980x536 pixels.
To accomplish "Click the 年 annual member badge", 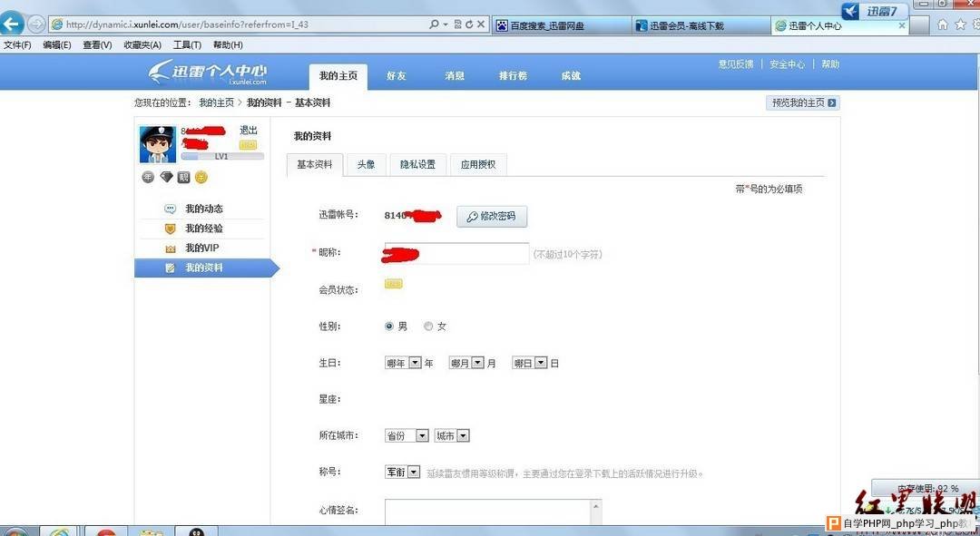I will pos(148,178).
